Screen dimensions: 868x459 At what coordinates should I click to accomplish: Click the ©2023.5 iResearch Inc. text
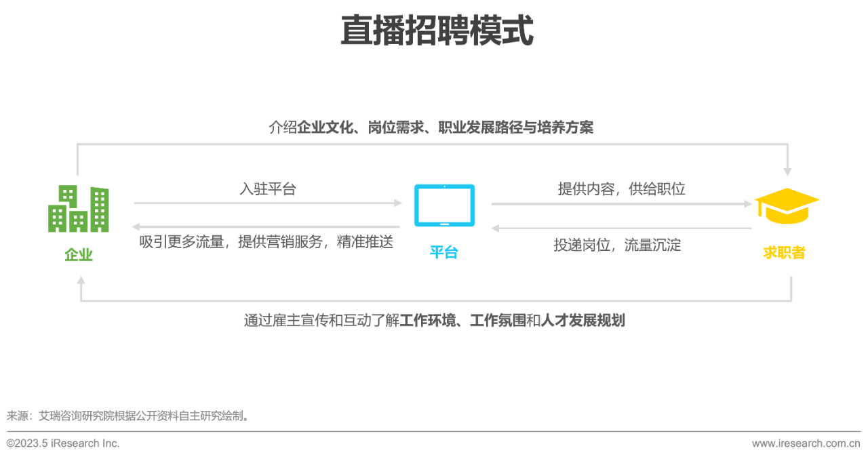(64, 443)
